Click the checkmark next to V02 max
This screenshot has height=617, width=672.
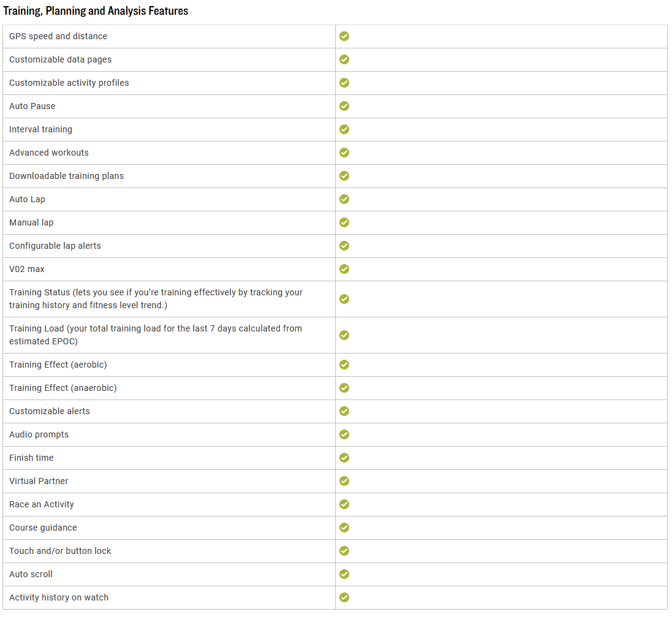pos(344,269)
